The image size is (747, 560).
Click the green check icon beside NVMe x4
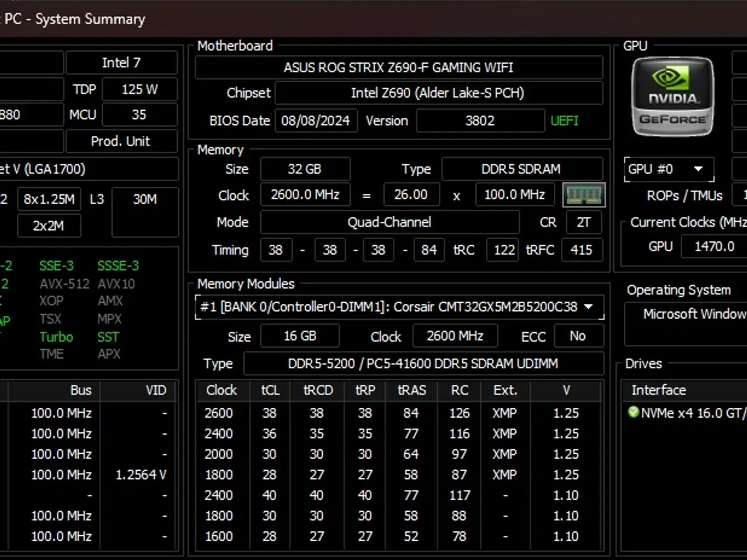[633, 412]
